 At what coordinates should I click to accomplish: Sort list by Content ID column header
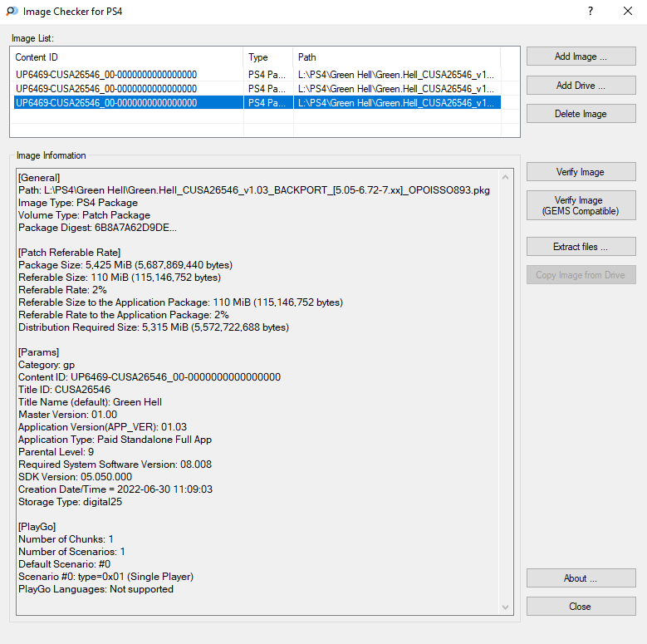click(127, 57)
